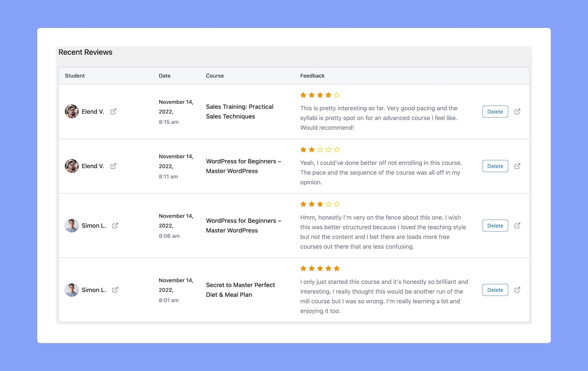This screenshot has height=371, width=588.
Task: Open external review link for 8:11 am review
Action: [x=517, y=166]
